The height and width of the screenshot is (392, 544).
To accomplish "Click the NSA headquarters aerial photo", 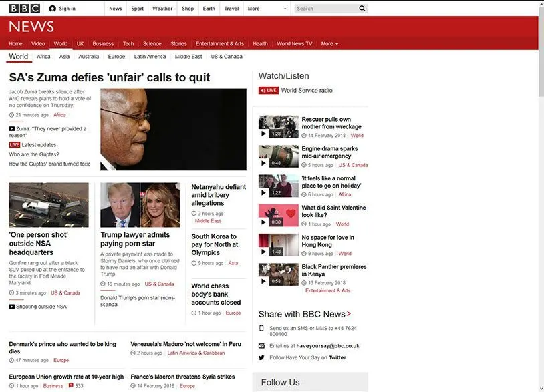I will pyautogui.click(x=49, y=205).
